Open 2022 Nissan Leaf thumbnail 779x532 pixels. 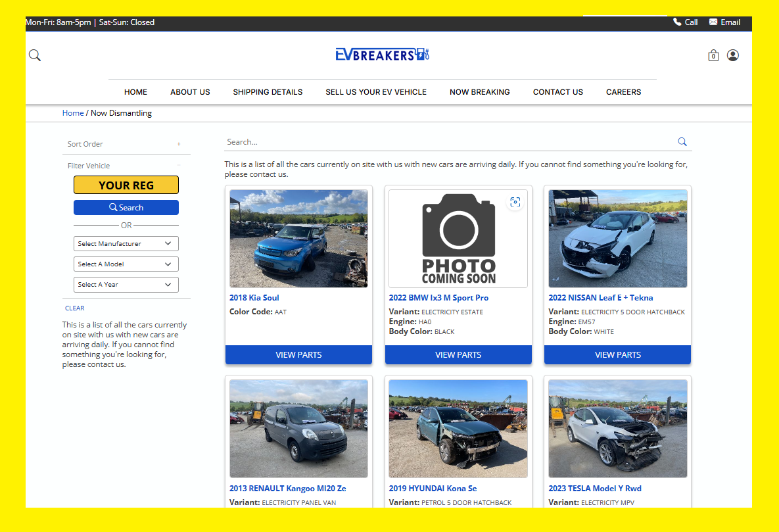pyautogui.click(x=617, y=239)
